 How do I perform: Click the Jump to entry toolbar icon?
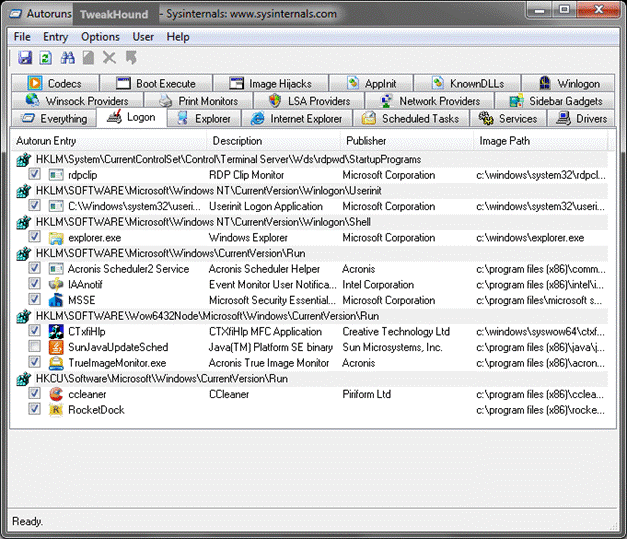point(131,58)
